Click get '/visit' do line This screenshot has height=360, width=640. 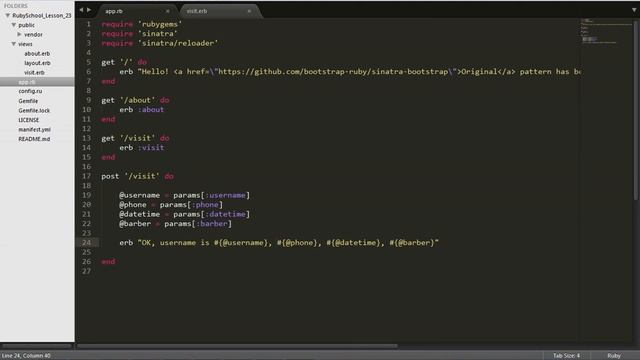point(135,138)
